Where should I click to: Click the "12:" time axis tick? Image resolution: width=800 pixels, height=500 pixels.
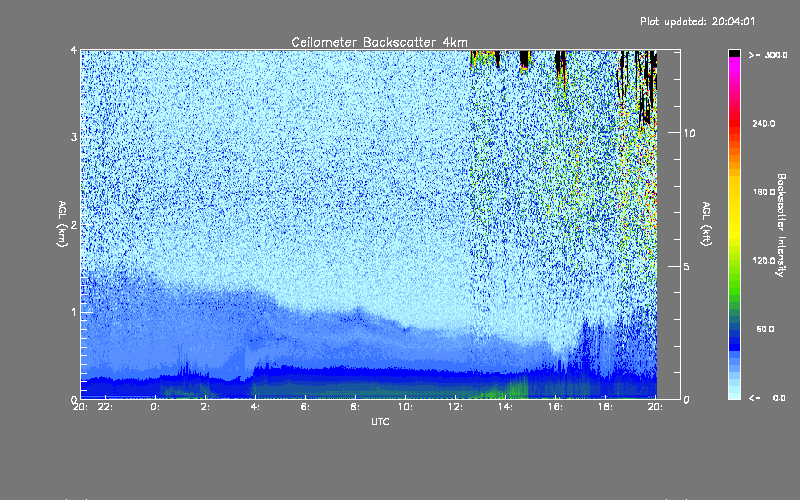click(x=455, y=407)
